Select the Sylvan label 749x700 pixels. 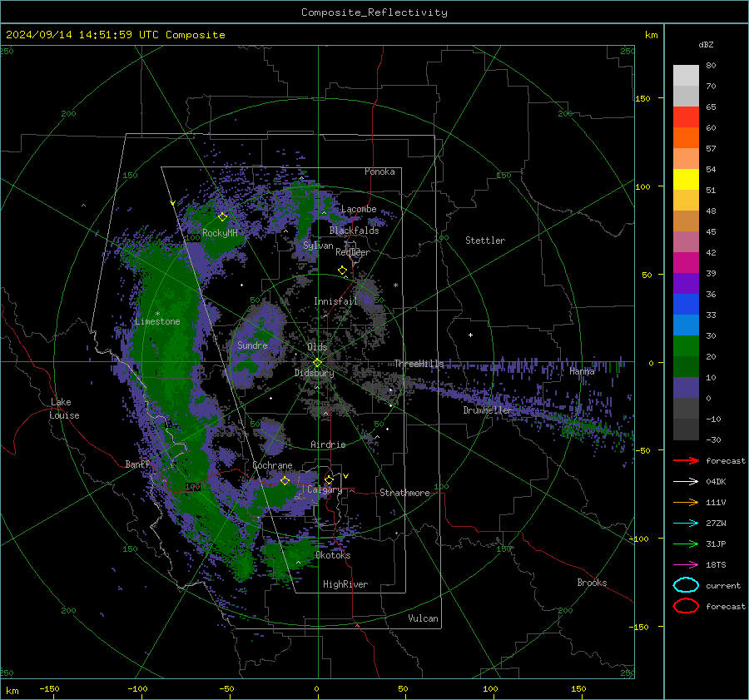coord(318,246)
